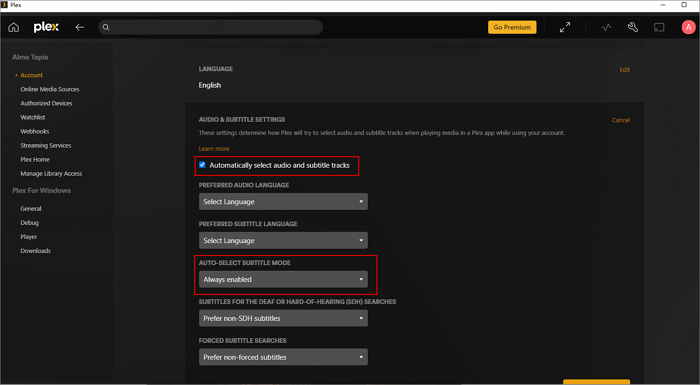The width and height of the screenshot is (700, 385).
Task: Click the Audio & Subtitle Settings heading
Action: 242,120
